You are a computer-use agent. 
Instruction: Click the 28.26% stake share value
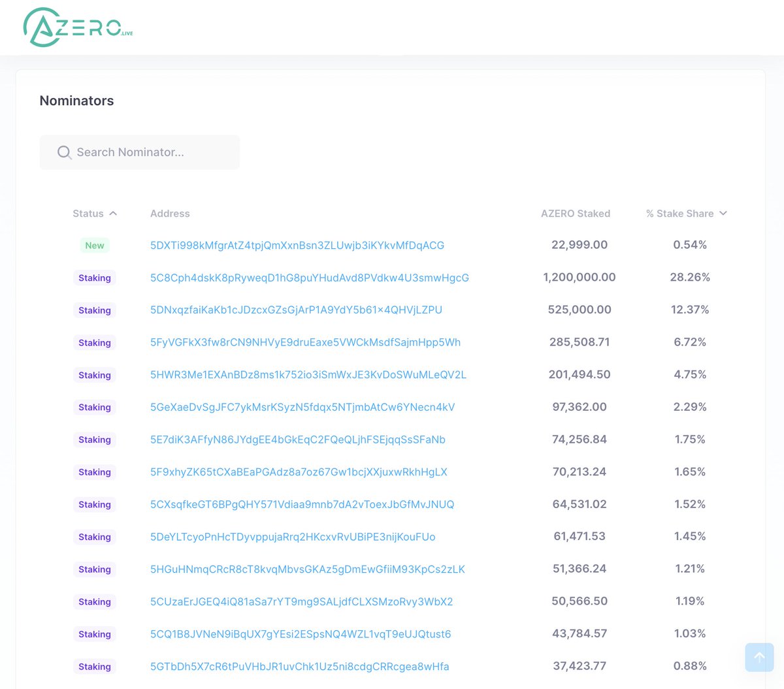(x=690, y=277)
